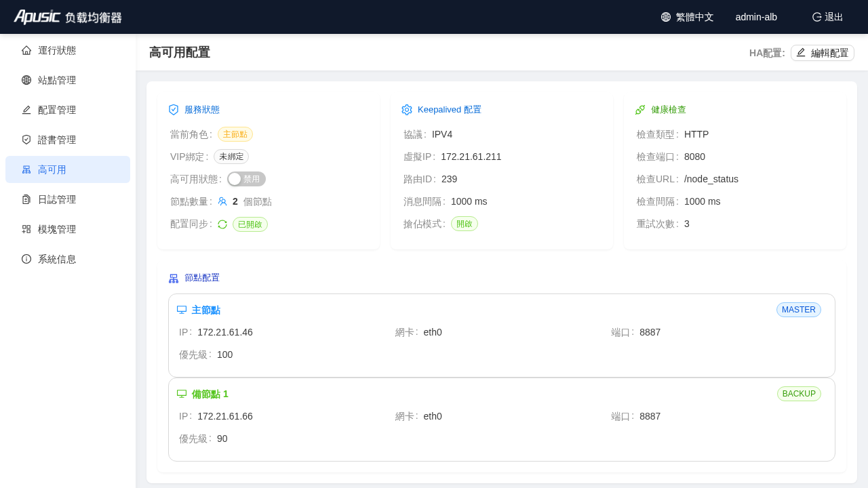Click the globe icon beside 站點管理
The width and height of the screenshot is (868, 488).
tap(26, 80)
